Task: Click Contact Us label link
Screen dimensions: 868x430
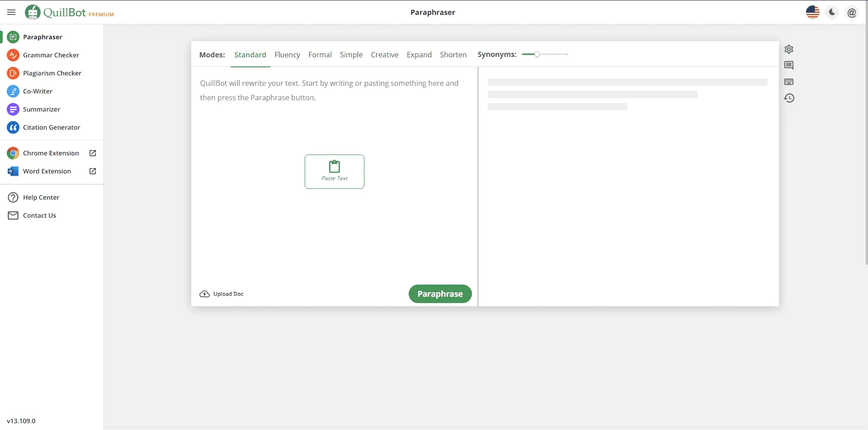Action: 40,215
